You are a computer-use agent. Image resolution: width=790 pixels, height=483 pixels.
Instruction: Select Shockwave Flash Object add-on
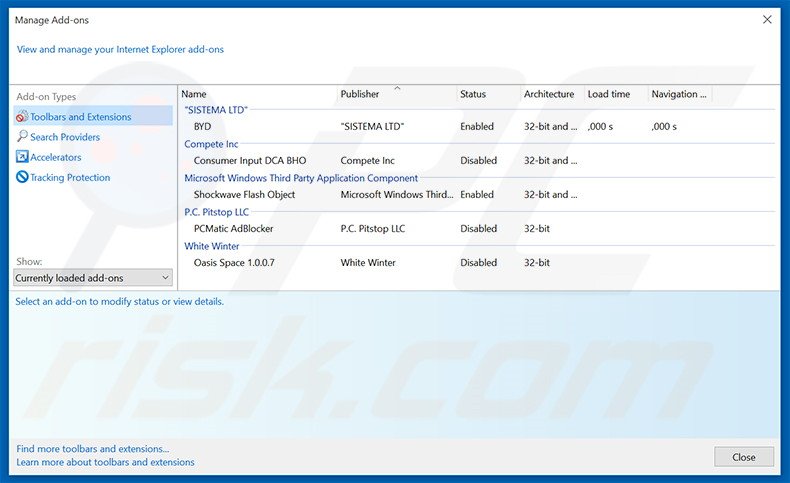click(x=244, y=195)
